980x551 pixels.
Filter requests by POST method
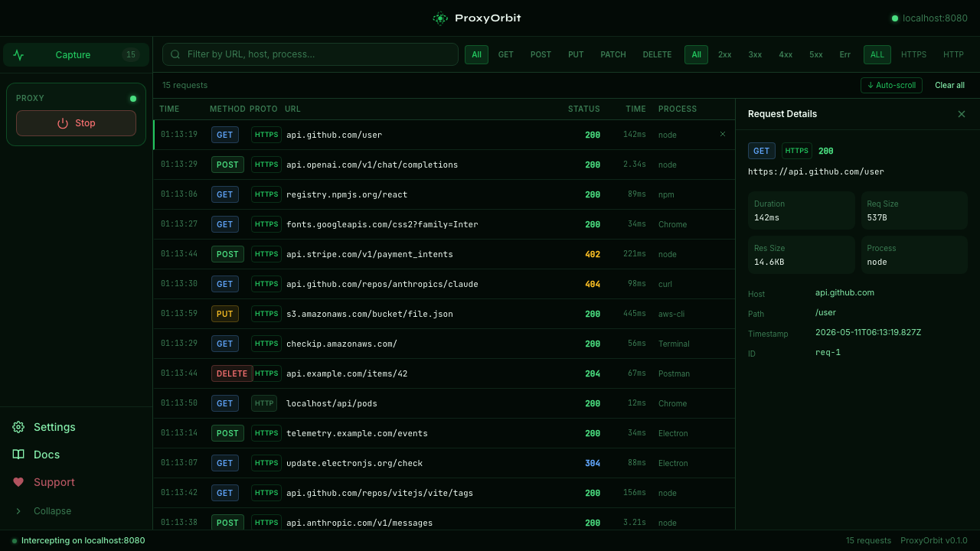pos(541,54)
